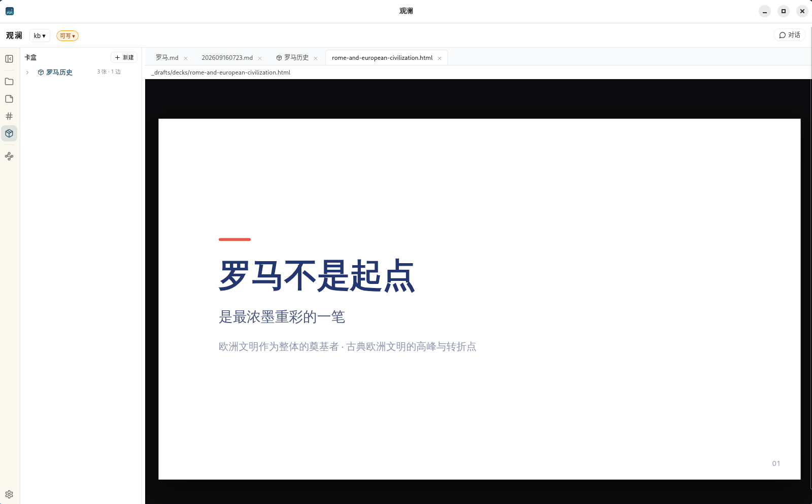Close the rome-and-european-civilization.html tab
Viewport: 812px width, 504px height.
pyautogui.click(x=439, y=58)
